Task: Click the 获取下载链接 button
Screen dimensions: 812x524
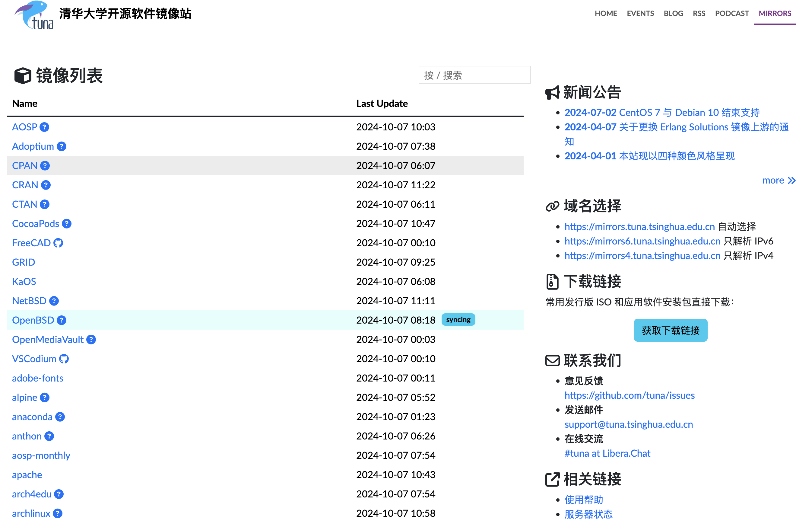Action: [x=671, y=330]
